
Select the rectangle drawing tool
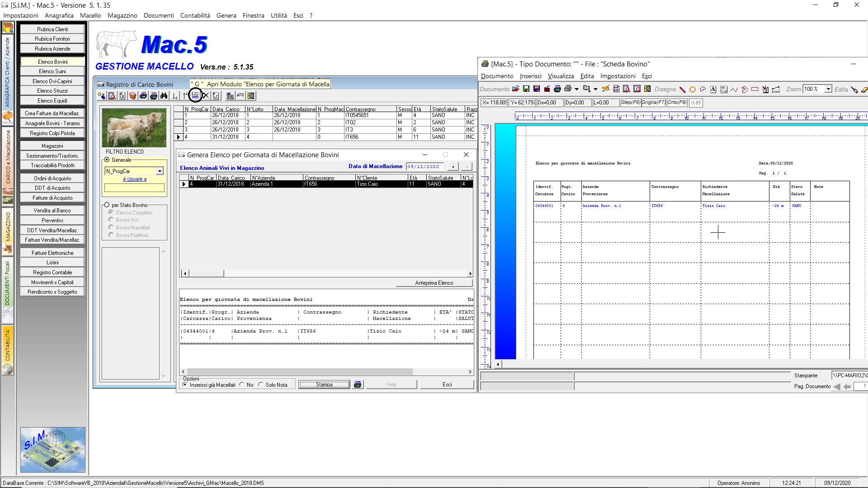[x=755, y=89]
